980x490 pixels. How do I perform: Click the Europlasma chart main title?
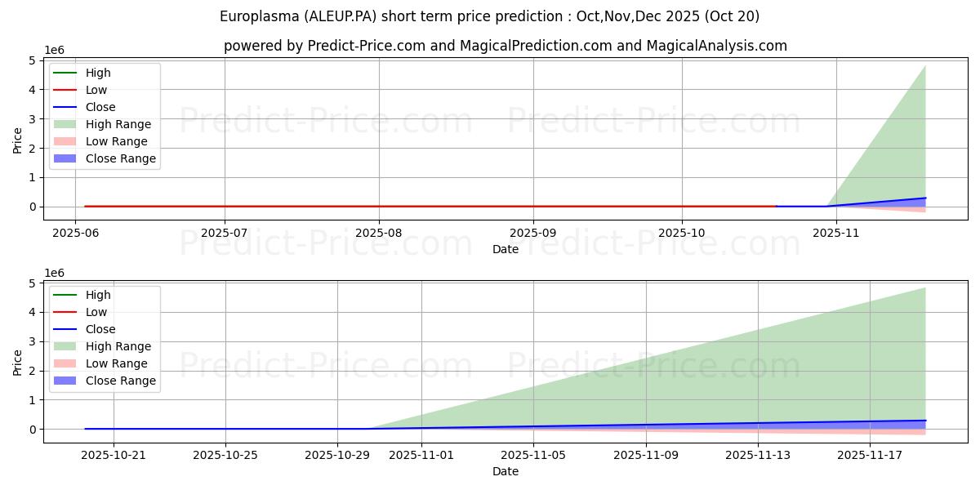tap(489, 16)
